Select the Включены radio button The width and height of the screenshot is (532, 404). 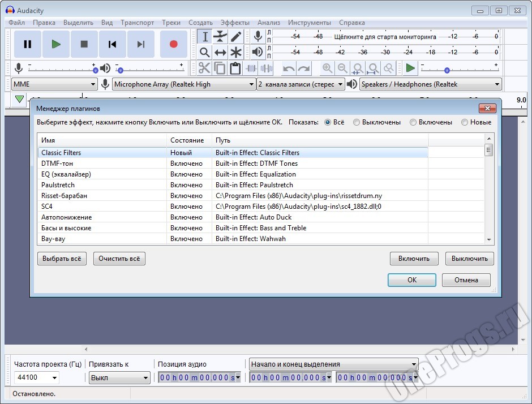413,122
